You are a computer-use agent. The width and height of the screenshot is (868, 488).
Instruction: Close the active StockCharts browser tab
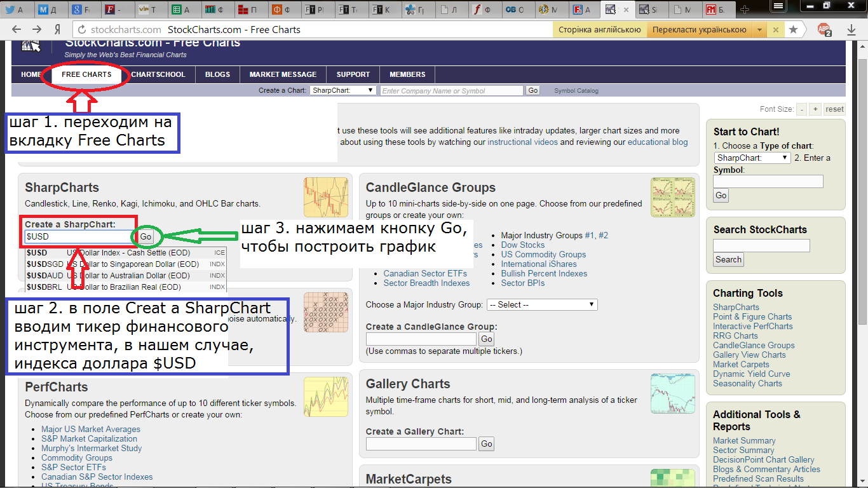(x=627, y=10)
